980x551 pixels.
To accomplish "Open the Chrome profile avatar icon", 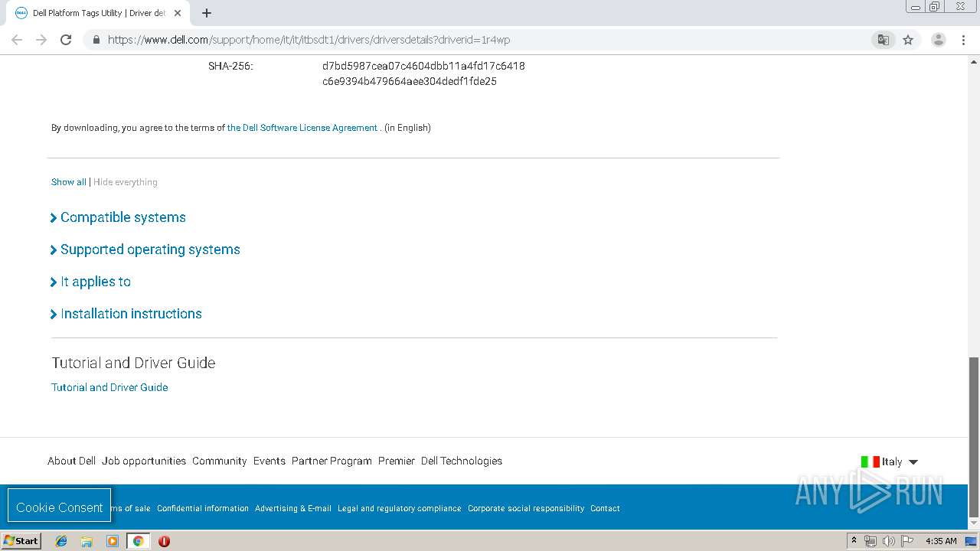I will 939,40.
